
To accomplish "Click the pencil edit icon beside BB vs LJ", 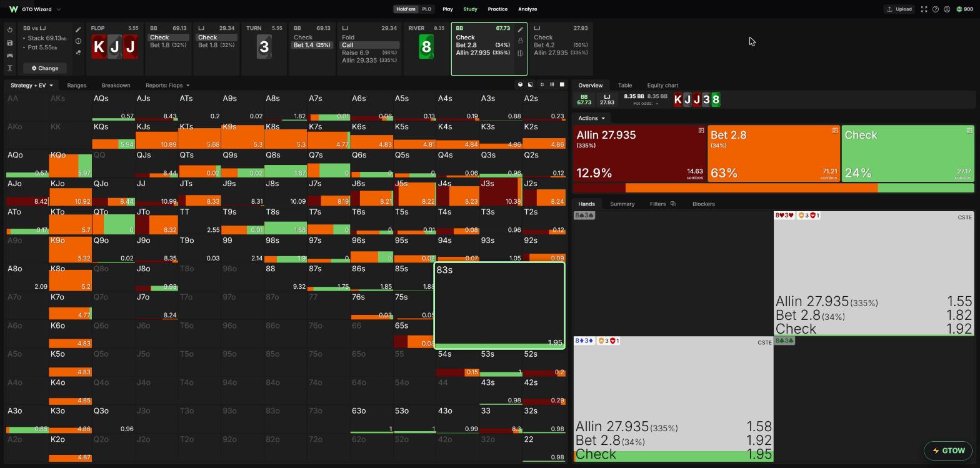I will 78,29.
